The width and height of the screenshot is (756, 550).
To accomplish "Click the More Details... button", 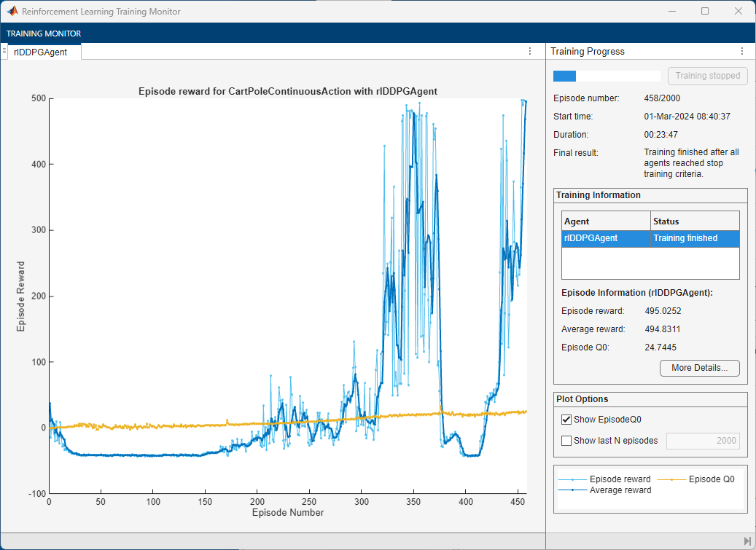I will 699,368.
